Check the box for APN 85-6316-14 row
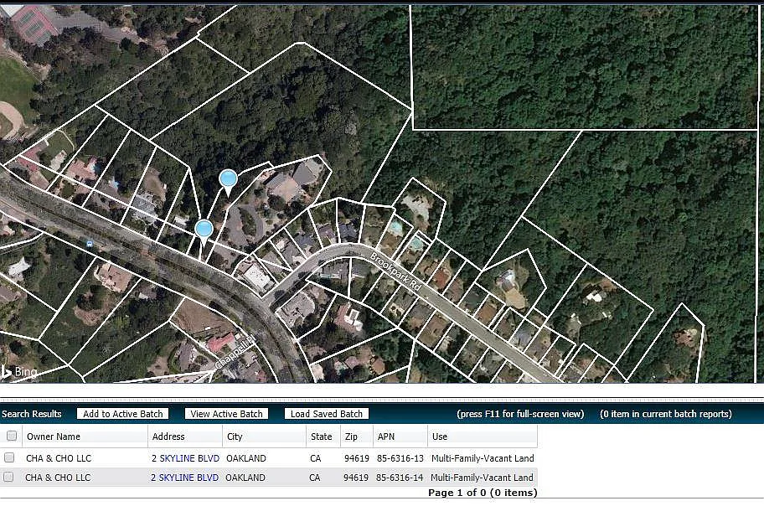 tap(8, 477)
